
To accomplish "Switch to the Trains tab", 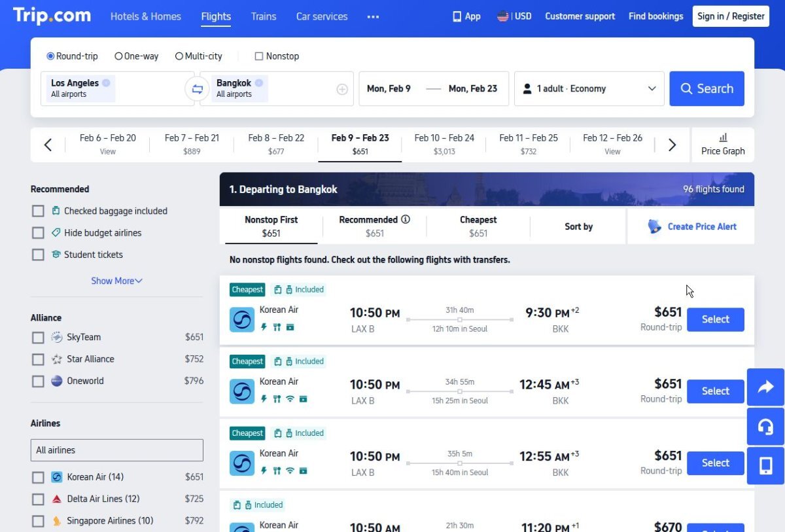I will tap(264, 16).
